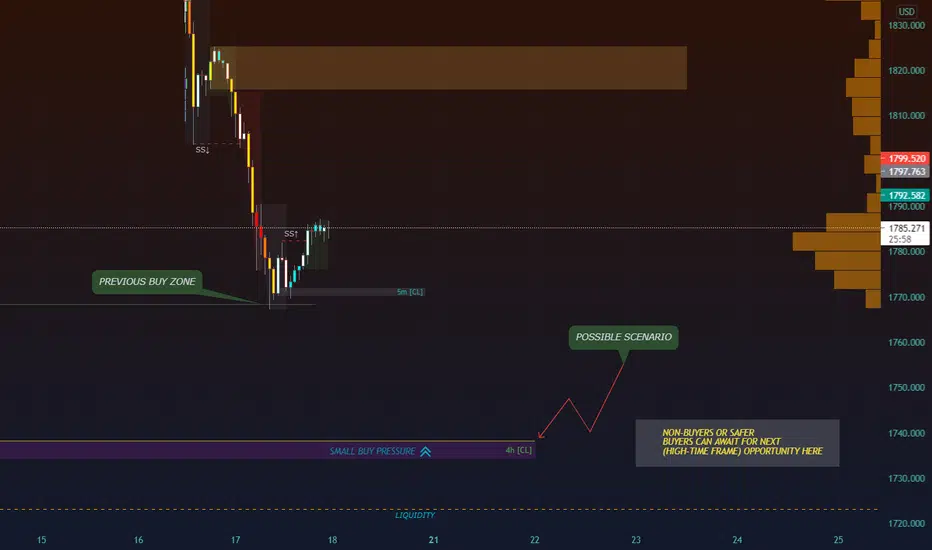Click the 1820.000 price axis label

coord(906,71)
